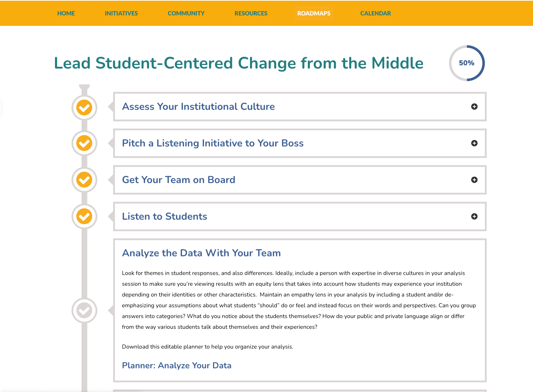The width and height of the screenshot is (533, 392).
Task: Open the Planner: Analyze Your Data link
Action: (176, 365)
